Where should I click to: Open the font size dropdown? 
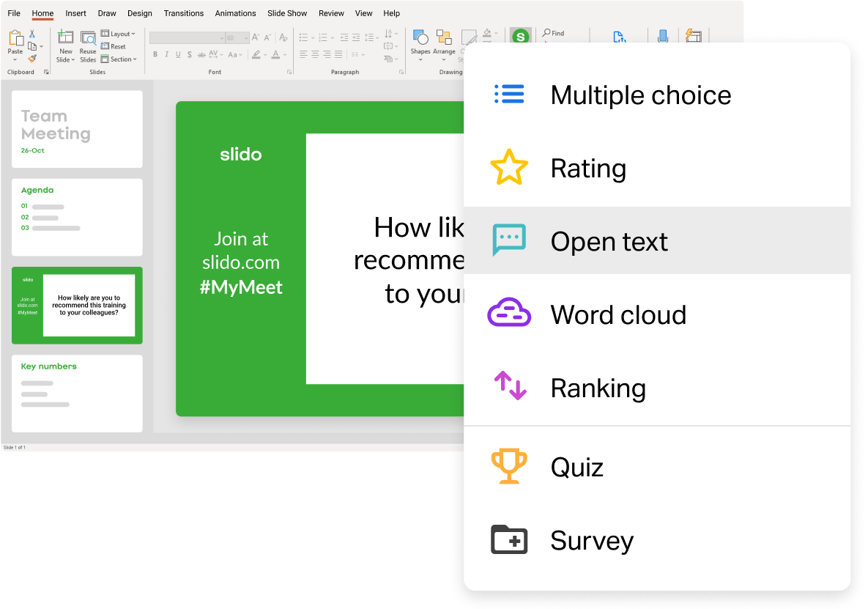(245, 37)
